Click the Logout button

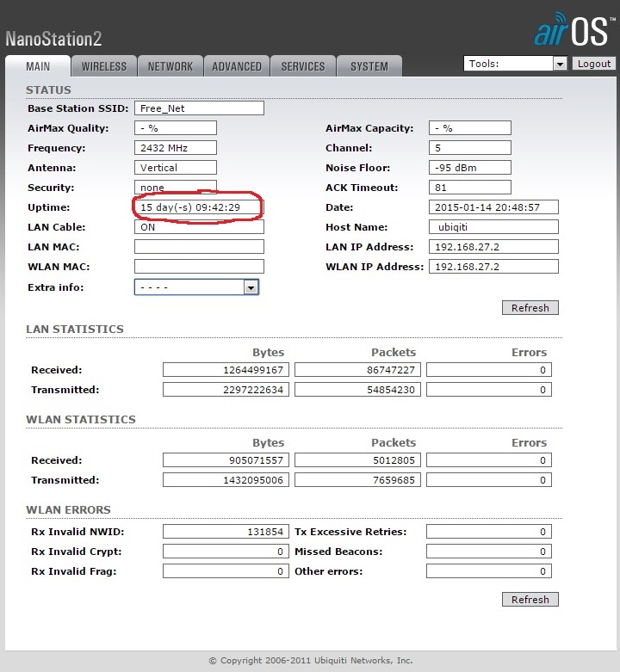point(594,64)
